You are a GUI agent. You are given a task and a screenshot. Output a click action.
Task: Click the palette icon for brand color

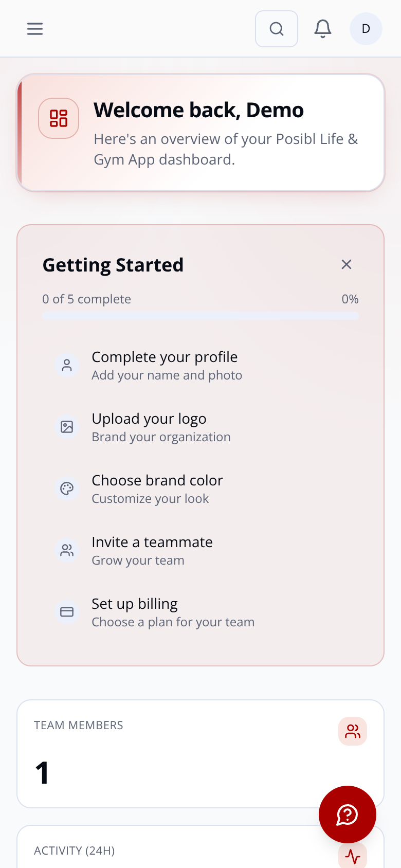click(x=67, y=489)
